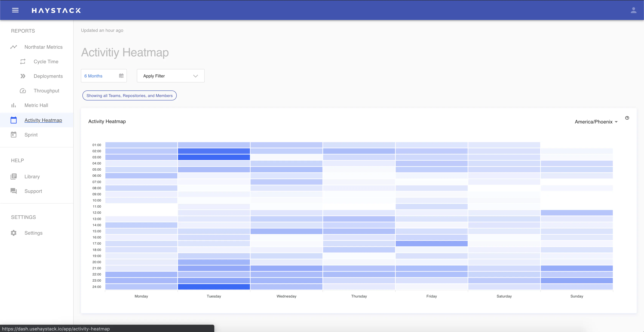The image size is (644, 332).
Task: Click the Throughput gauge icon
Action: point(23,91)
